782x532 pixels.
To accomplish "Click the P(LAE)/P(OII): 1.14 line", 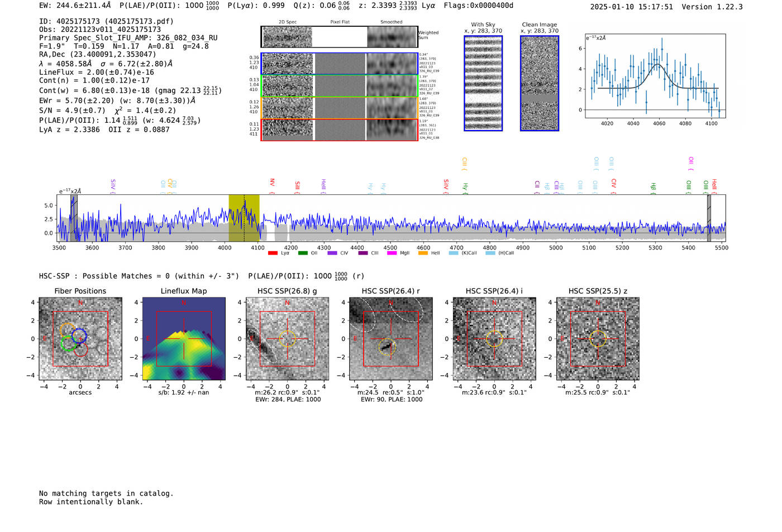I will click(120, 120).
